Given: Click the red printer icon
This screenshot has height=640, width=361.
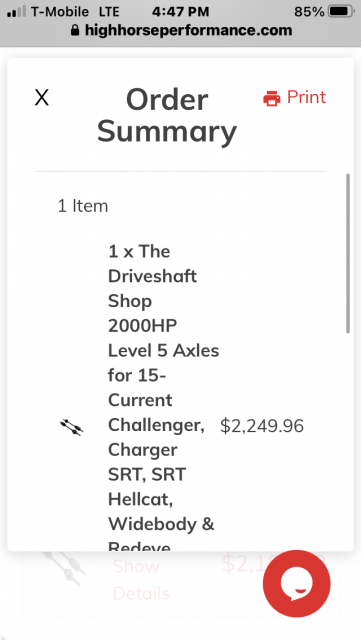Looking at the screenshot, I should tap(272, 98).
